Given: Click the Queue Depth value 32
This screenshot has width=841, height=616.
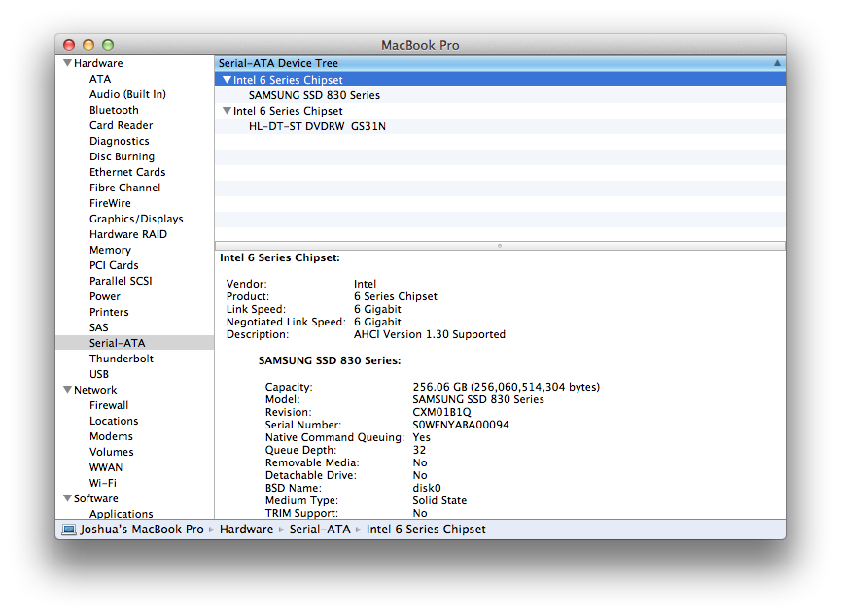Looking at the screenshot, I should pyautogui.click(x=419, y=450).
